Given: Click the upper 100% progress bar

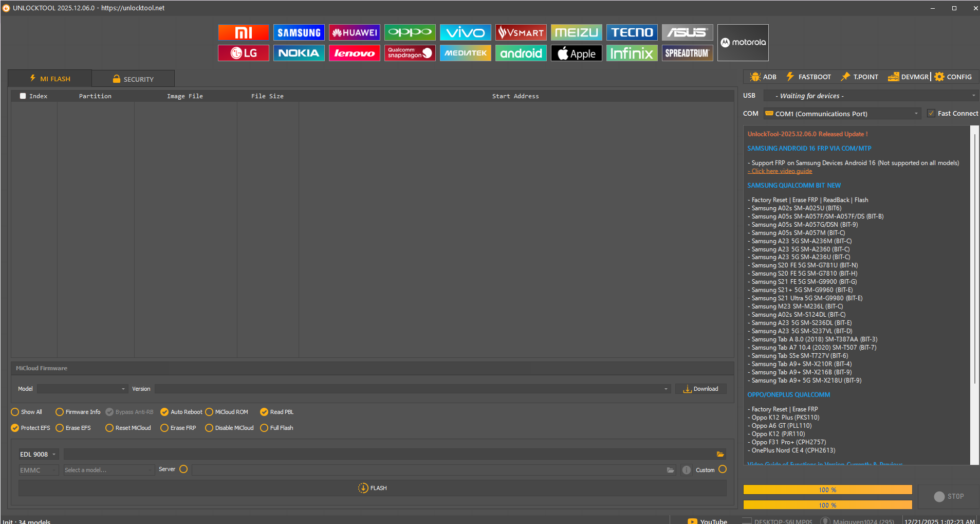Looking at the screenshot, I should [x=827, y=490].
